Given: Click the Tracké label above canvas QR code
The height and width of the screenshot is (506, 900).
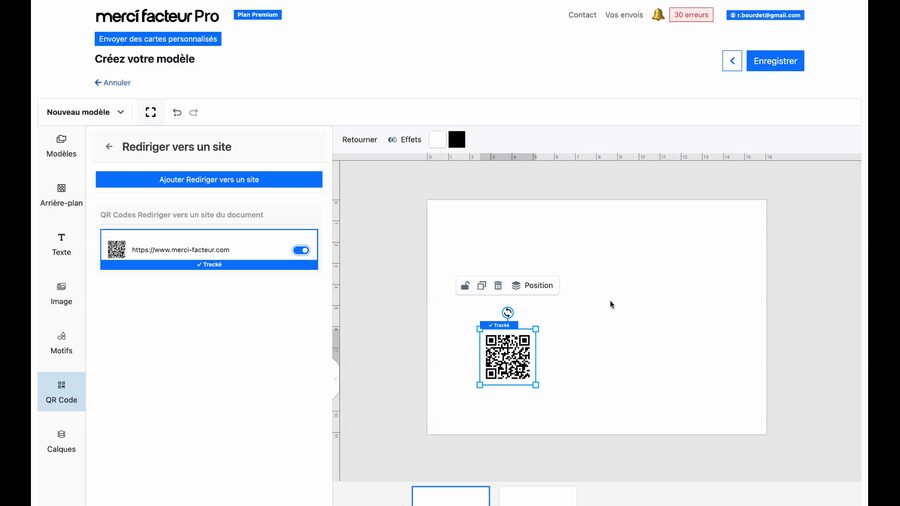Looking at the screenshot, I should pyautogui.click(x=499, y=325).
